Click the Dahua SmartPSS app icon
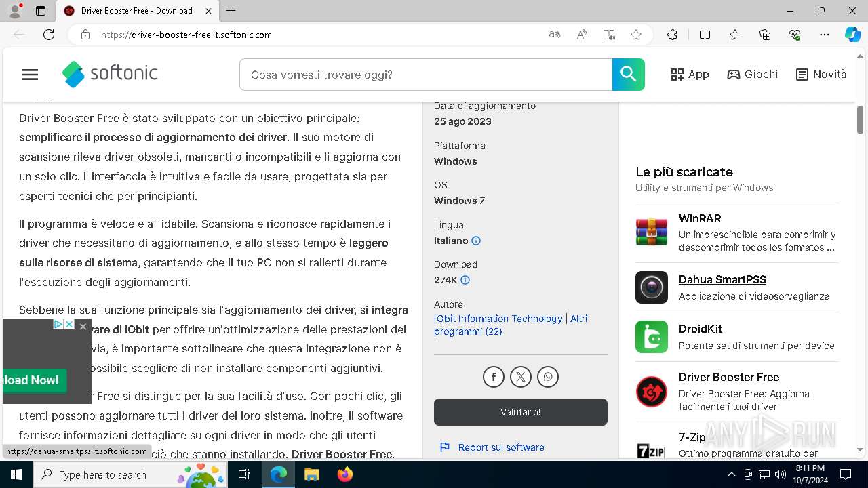The width and height of the screenshot is (868, 488). [x=652, y=287]
